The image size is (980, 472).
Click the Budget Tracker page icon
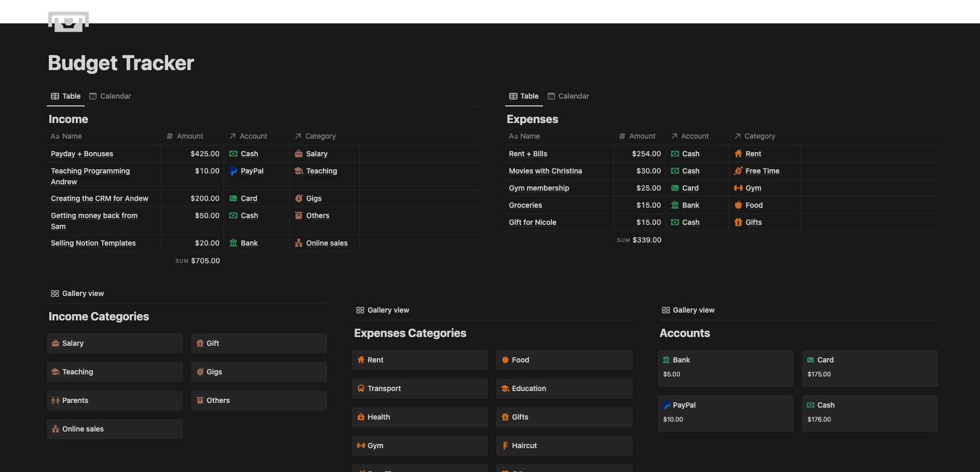(69, 22)
